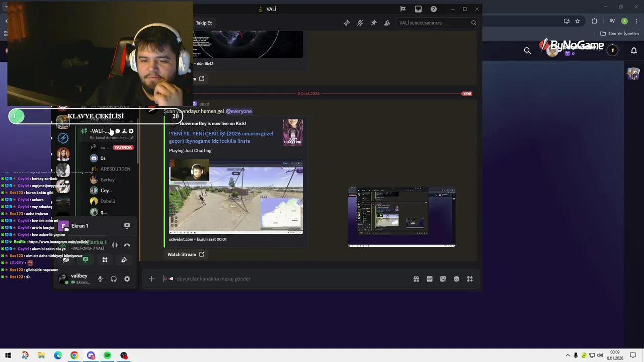Viewport: 644px width, 362px height.
Task: Open GIF picker in message bar
Action: point(430,279)
